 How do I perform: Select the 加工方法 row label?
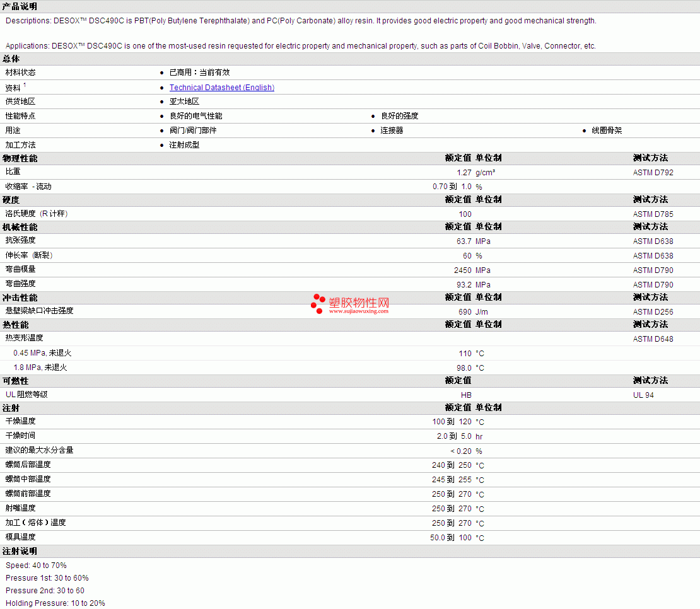pos(21,145)
